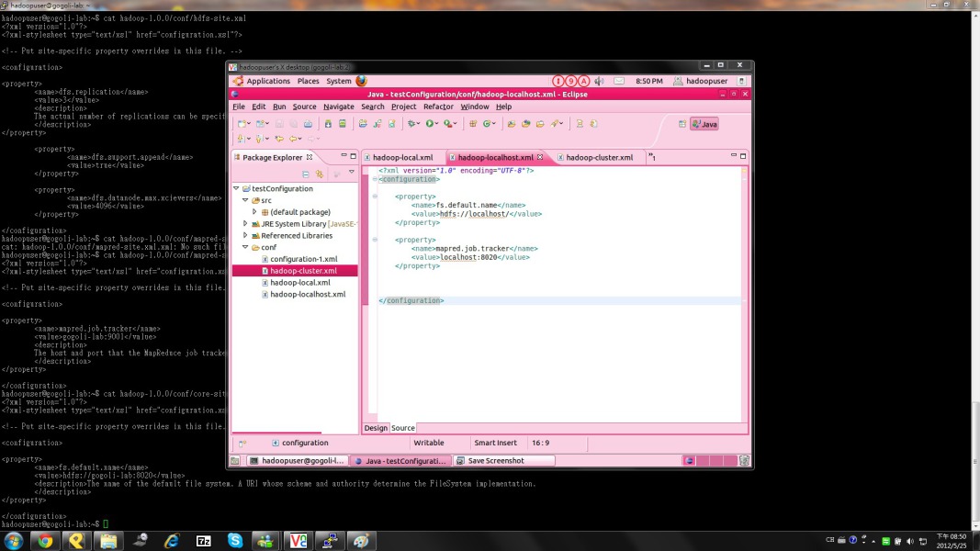Show the hidden editor tabs list

[652, 157]
